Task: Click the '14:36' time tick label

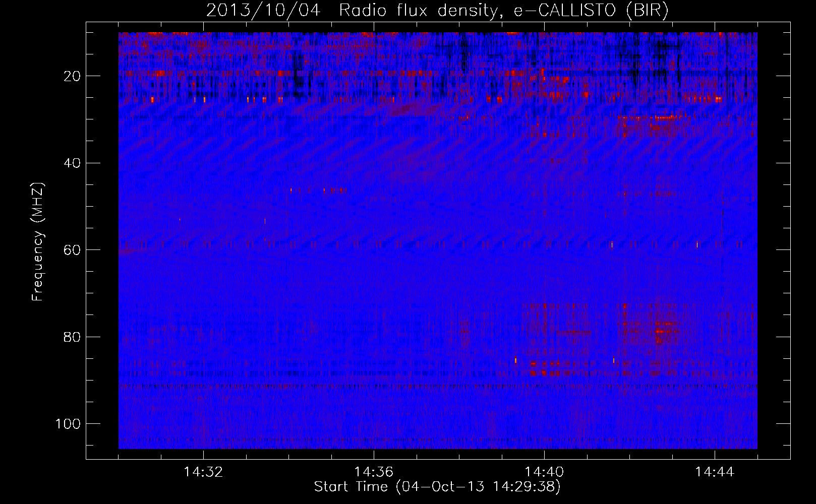Action: point(374,472)
